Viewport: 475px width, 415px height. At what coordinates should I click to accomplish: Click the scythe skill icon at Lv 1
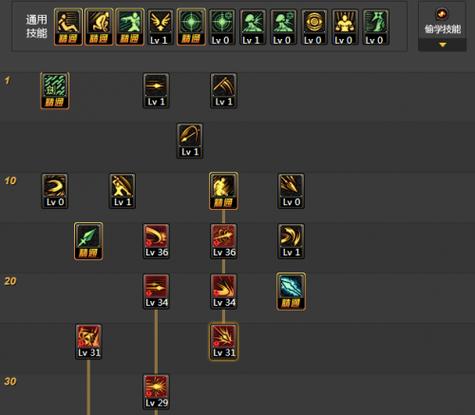(224, 91)
